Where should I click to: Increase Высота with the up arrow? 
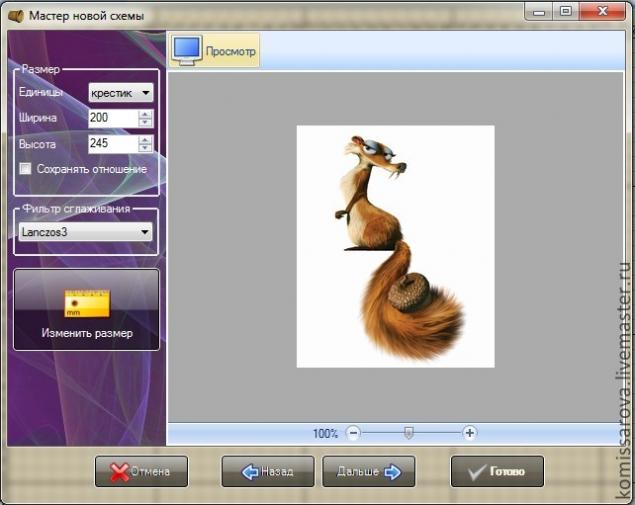coord(145,140)
